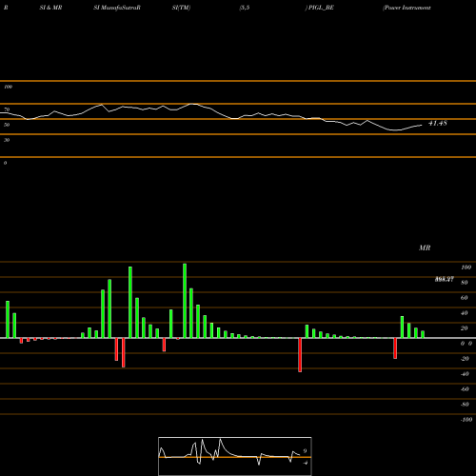
Task: Click the RSI value label 41.48
Action: pyautogui.click(x=438, y=123)
